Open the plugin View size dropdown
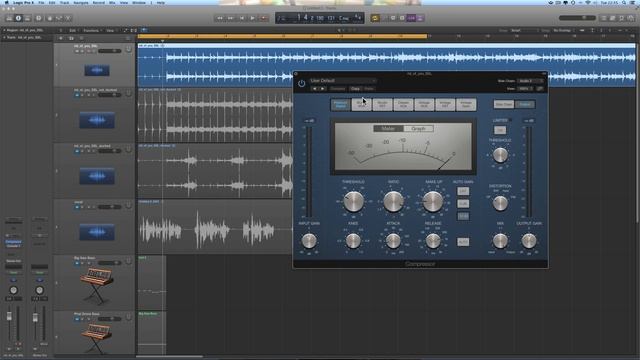 coord(525,88)
